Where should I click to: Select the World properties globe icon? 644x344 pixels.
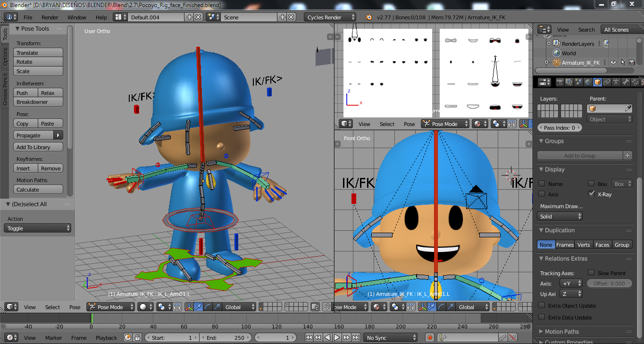tap(587, 82)
